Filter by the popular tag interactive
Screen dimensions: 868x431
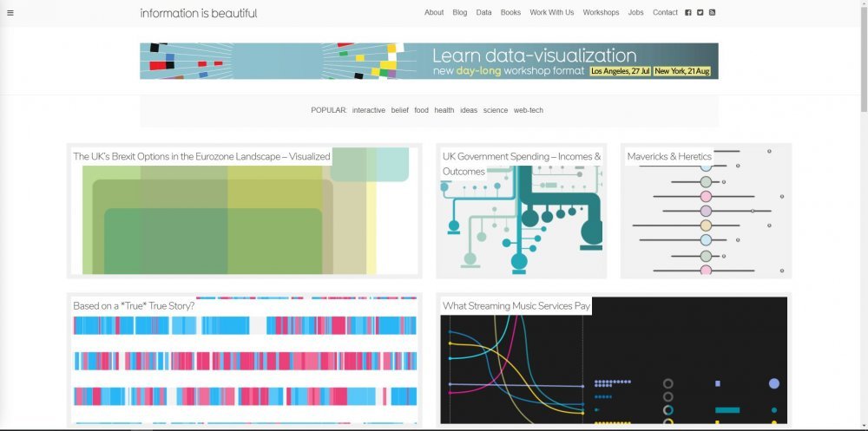click(369, 110)
